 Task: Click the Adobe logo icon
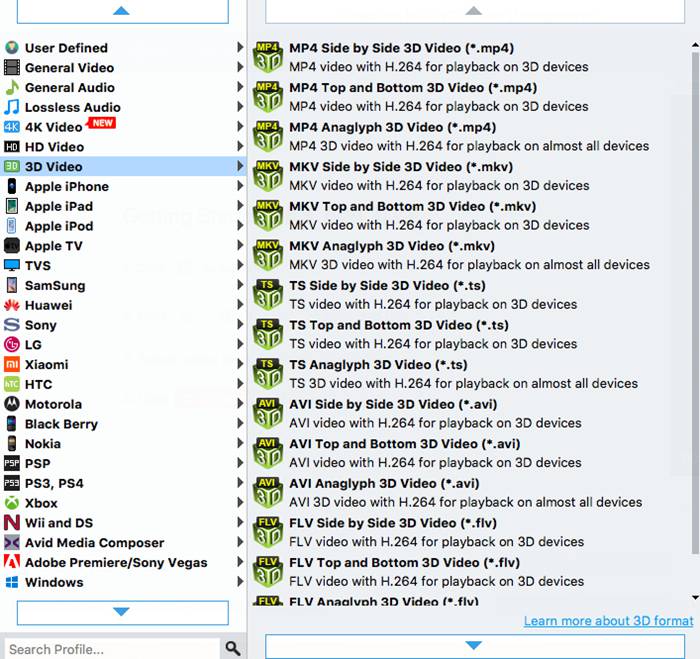click(x=12, y=562)
